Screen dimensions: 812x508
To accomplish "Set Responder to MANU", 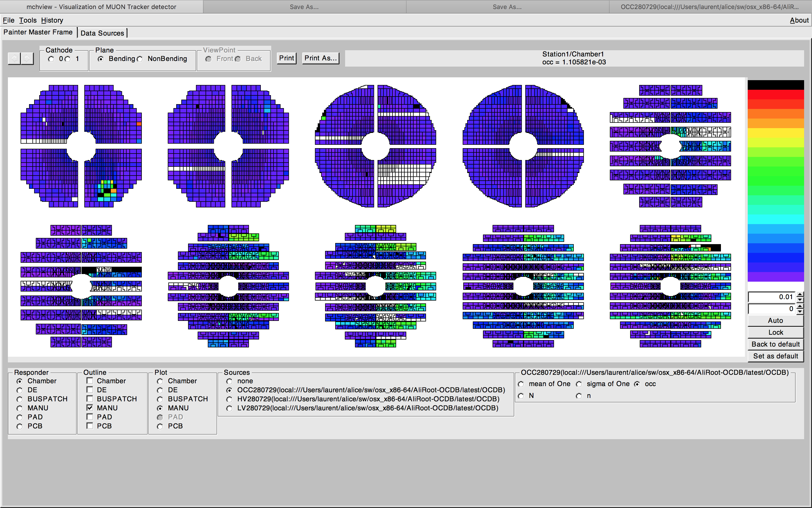I will tap(20, 408).
